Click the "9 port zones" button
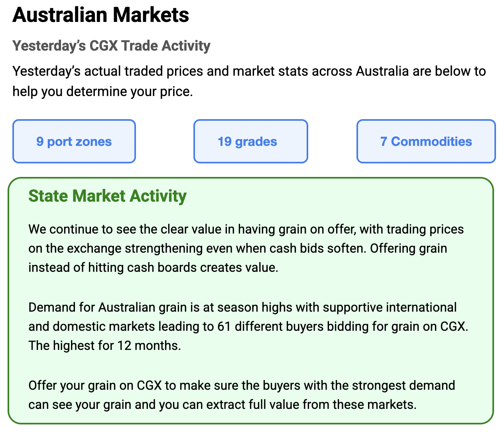This screenshot has height=432, width=504. click(x=74, y=141)
